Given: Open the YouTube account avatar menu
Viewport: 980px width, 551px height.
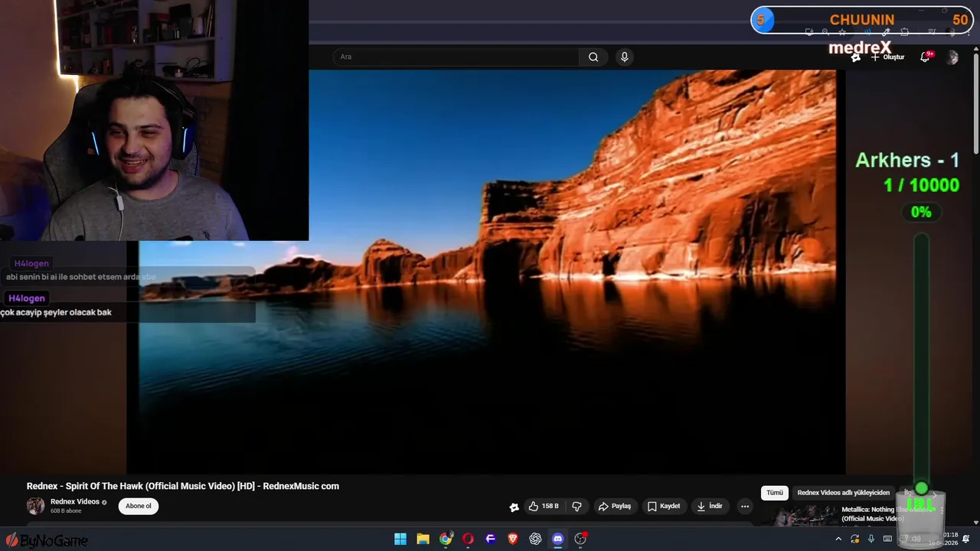Looking at the screenshot, I should (x=952, y=57).
